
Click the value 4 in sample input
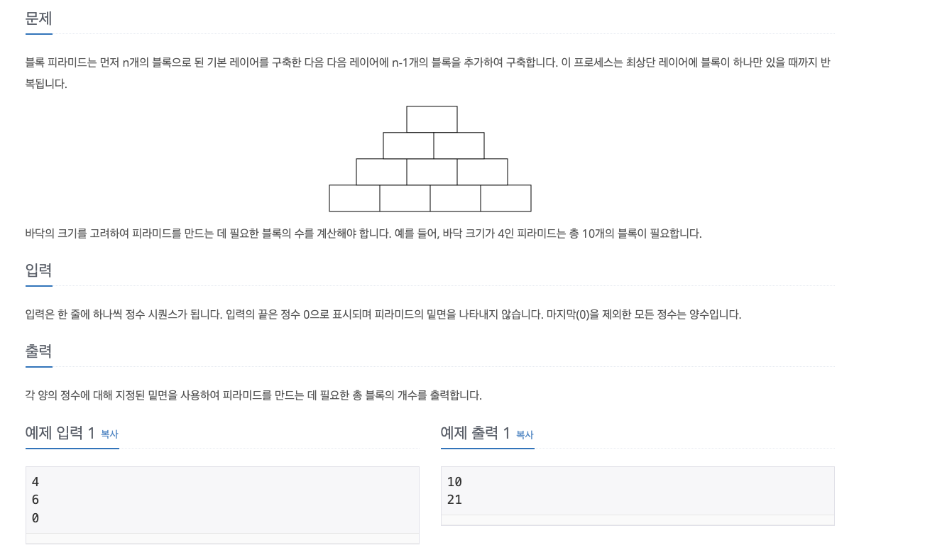(35, 482)
